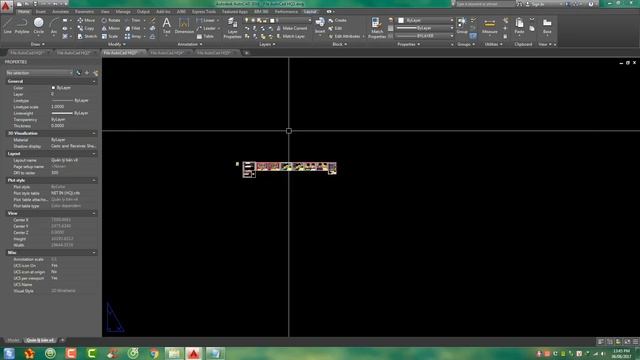Image resolution: width=640 pixels, height=360 pixels.
Task: Activate the Array tool
Action: coord(133,36)
